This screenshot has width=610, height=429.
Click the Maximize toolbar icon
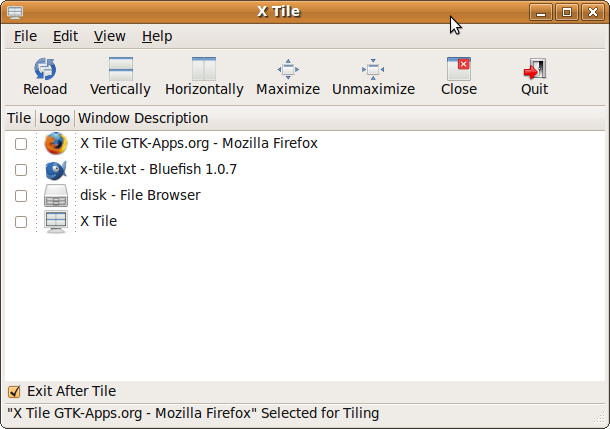pos(288,69)
